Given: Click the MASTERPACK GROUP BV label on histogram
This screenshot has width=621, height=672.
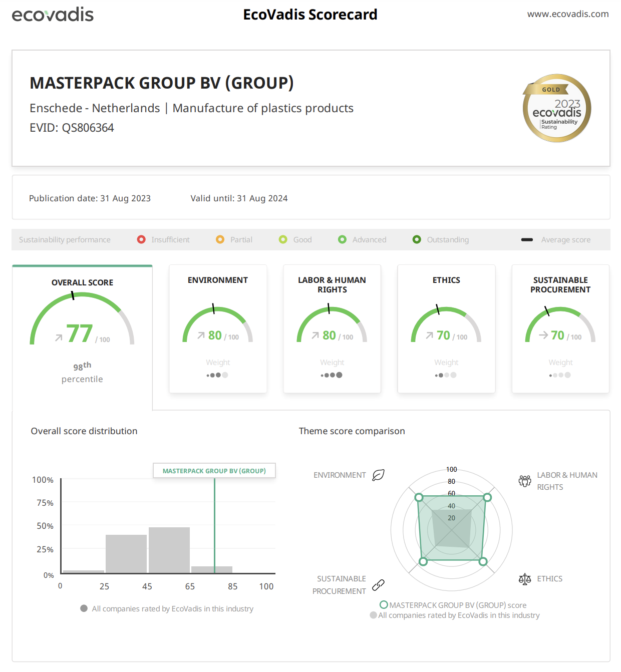Looking at the screenshot, I should pyautogui.click(x=214, y=471).
